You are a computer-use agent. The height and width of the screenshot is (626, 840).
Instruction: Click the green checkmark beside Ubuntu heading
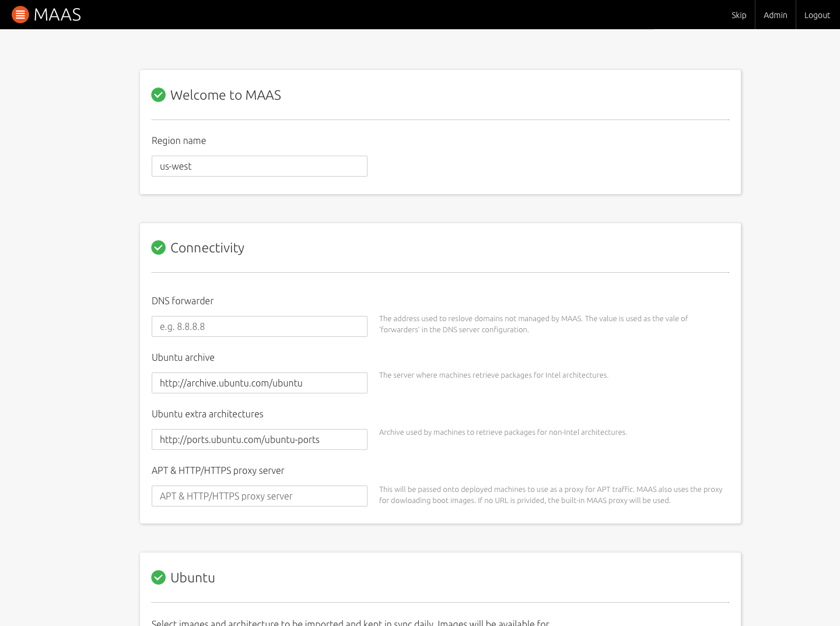159,578
